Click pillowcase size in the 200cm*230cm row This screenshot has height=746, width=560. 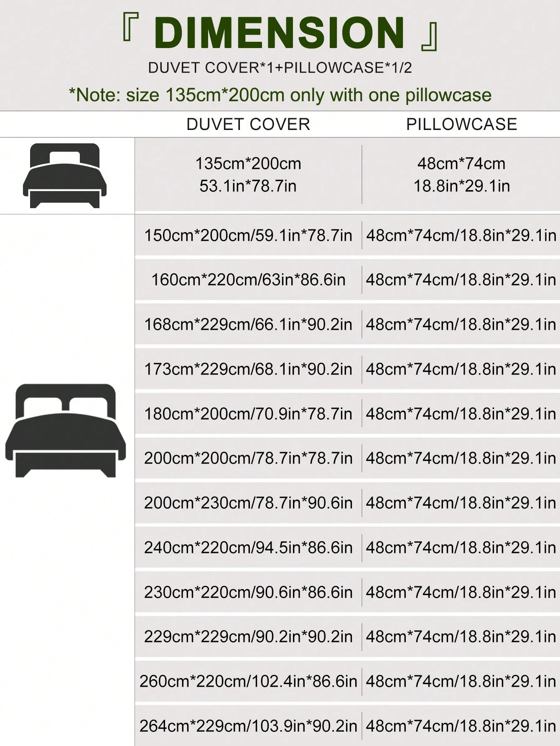pyautogui.click(x=461, y=503)
